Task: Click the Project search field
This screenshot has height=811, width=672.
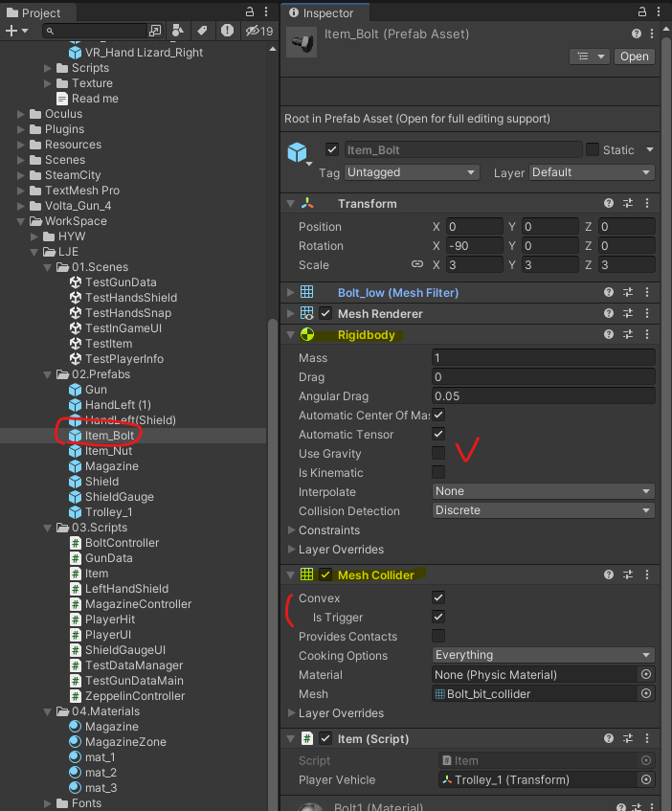Action: click(95, 31)
